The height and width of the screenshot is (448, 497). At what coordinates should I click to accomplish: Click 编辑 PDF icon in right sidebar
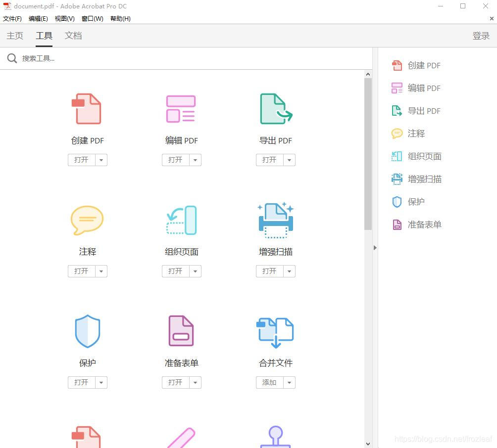pos(397,88)
